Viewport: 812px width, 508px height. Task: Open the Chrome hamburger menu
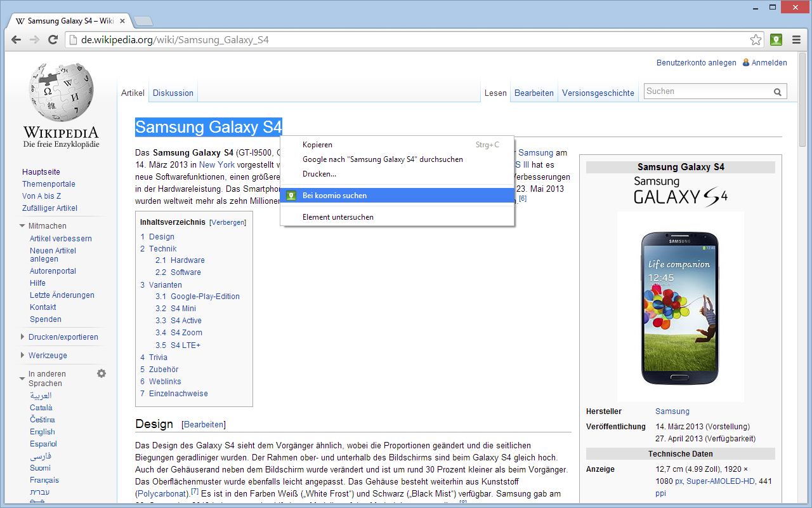(796, 40)
